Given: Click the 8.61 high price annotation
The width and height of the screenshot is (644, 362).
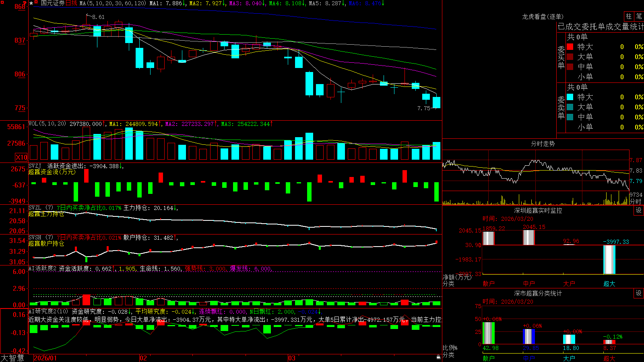Looking at the screenshot, I should pos(98,17).
